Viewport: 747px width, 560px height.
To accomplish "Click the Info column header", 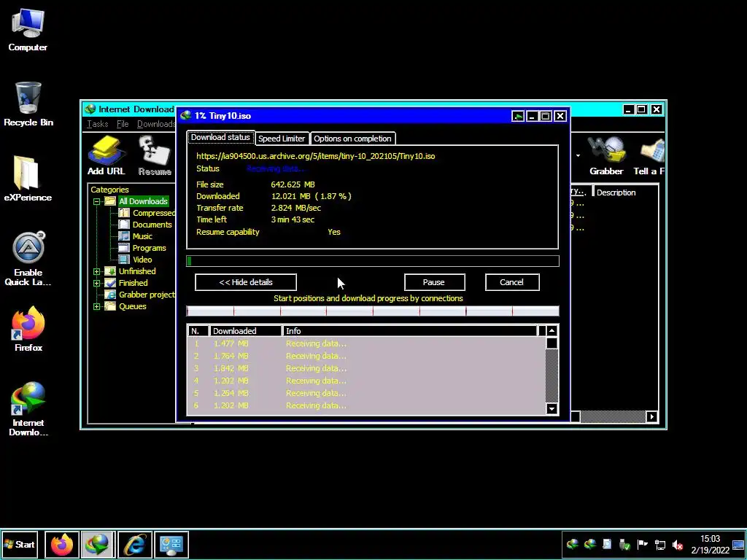I will click(x=409, y=331).
